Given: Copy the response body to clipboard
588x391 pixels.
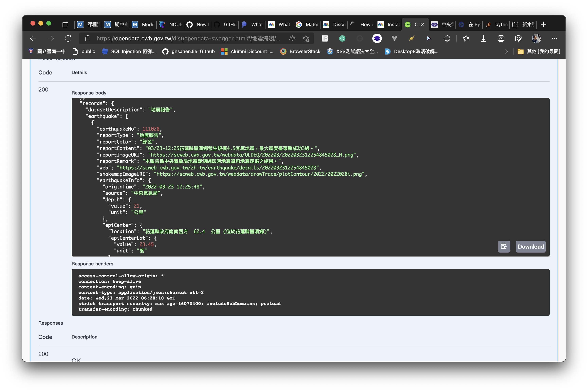Looking at the screenshot, I should click(x=504, y=247).
